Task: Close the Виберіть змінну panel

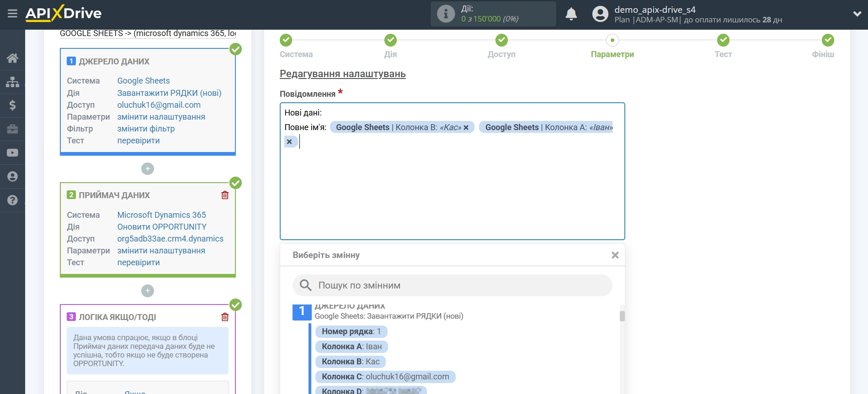Action: pyautogui.click(x=615, y=255)
